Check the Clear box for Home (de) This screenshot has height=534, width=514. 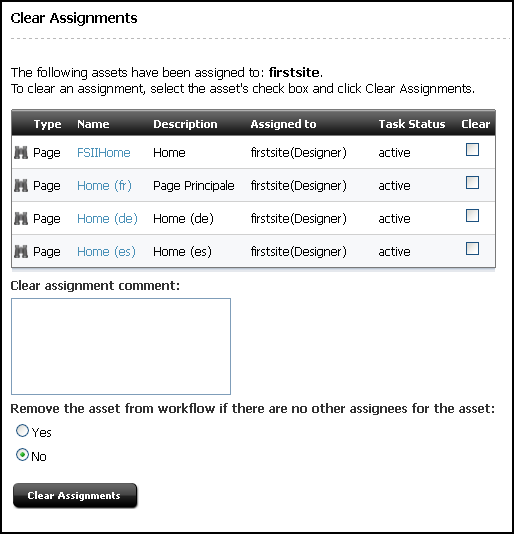[x=472, y=216]
